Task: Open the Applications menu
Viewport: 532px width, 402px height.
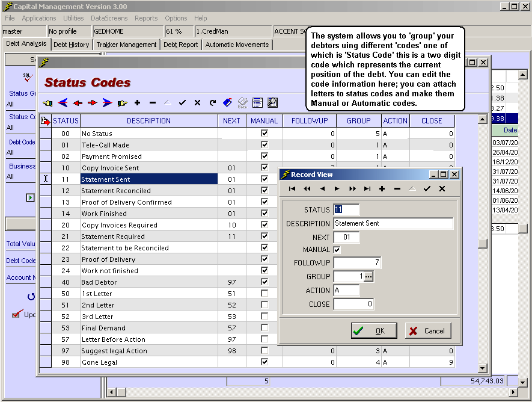Action: tap(39, 18)
